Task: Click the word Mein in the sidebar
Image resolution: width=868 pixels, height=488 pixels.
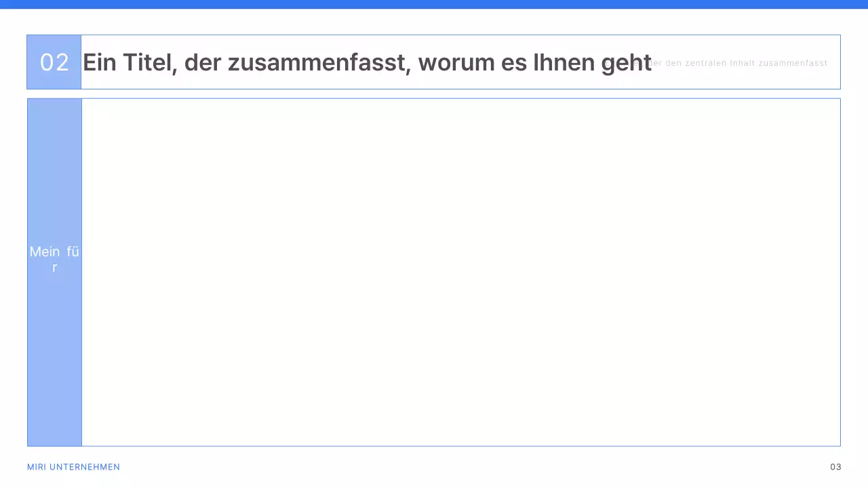Action: pos(45,252)
